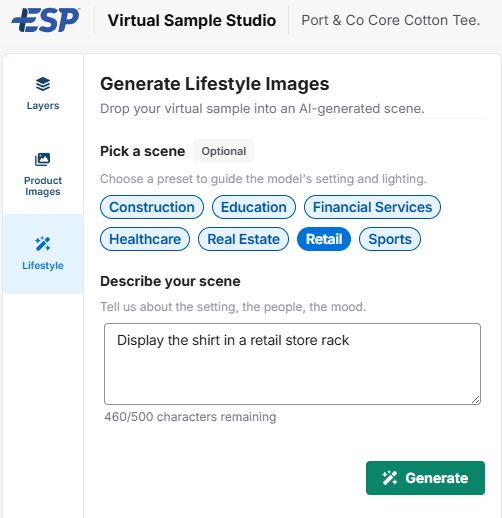Deselect the active Retail scene preset
This screenshot has width=502, height=518.
coord(324,239)
